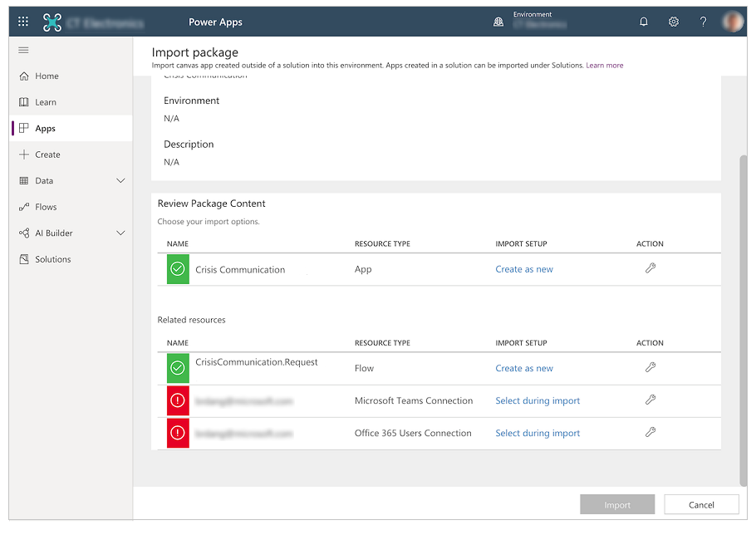This screenshot has height=535, width=756.
Task: Click CrisisCommunication.Request flow name
Action: pos(257,362)
